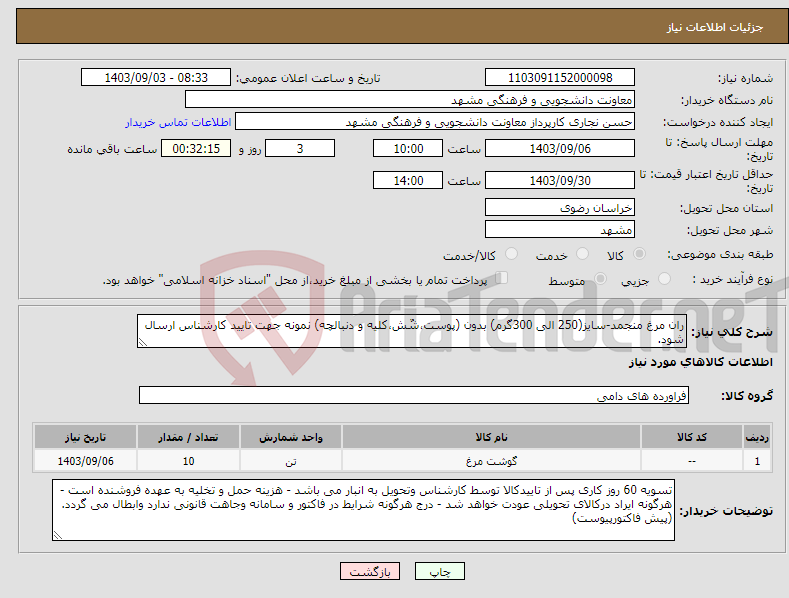Screen dimensions: 789x598
Task: Click the توضیحات خریدار notes text area
Action: click(x=363, y=510)
